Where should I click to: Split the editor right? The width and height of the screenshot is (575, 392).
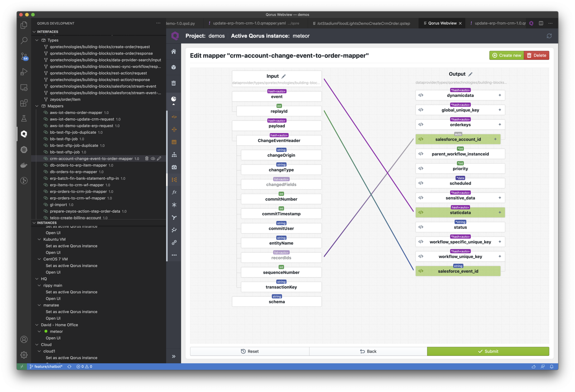541,23
